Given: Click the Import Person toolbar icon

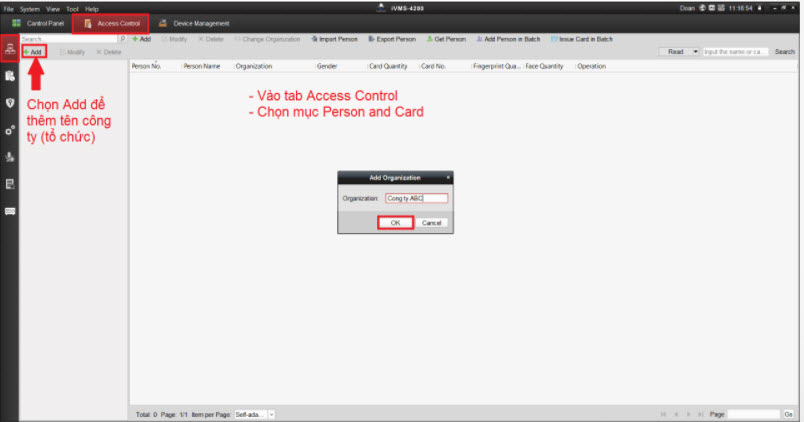Looking at the screenshot, I should (x=314, y=39).
